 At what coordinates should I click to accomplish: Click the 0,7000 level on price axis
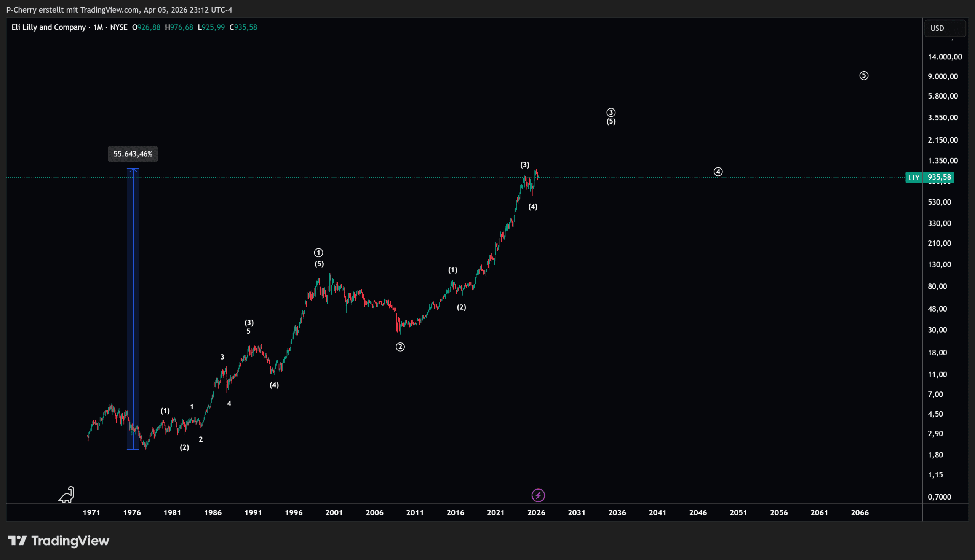[939, 497]
